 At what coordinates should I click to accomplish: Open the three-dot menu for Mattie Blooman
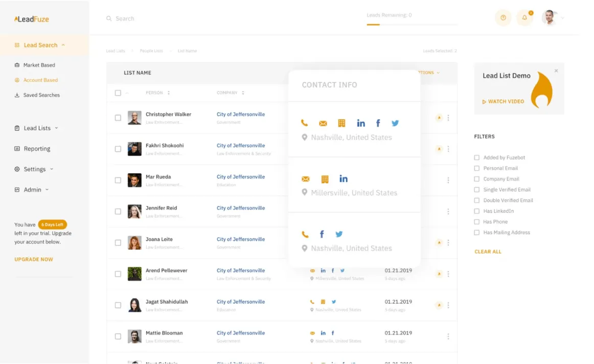coord(448,336)
